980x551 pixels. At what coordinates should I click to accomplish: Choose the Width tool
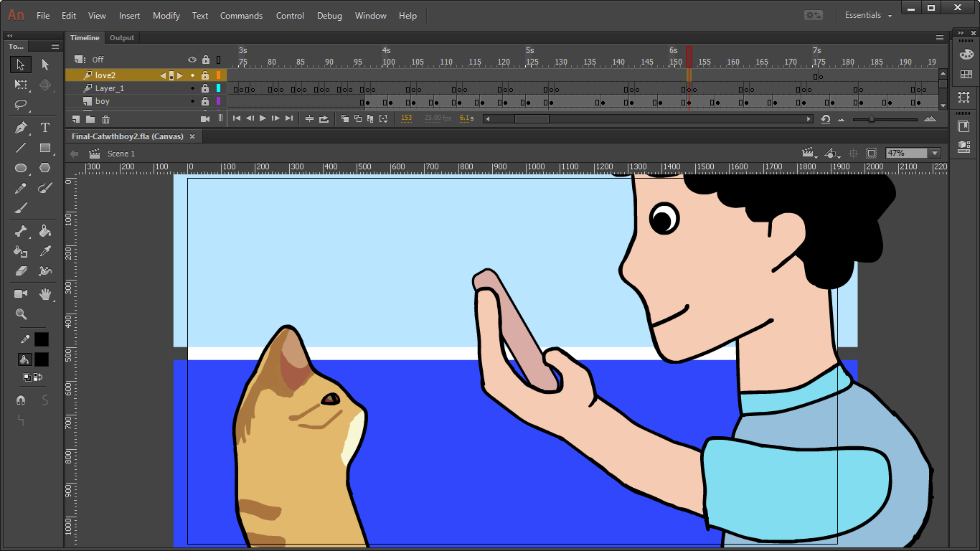(x=45, y=271)
